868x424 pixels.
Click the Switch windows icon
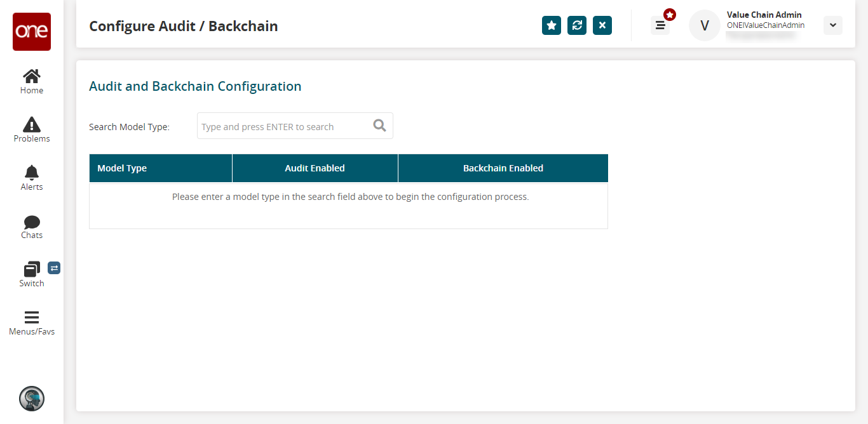tap(32, 274)
